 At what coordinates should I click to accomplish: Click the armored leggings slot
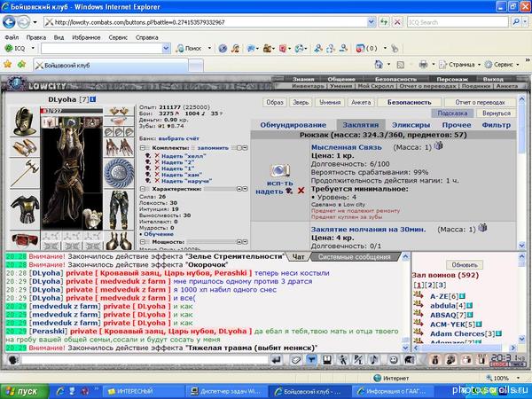[x=119, y=209]
